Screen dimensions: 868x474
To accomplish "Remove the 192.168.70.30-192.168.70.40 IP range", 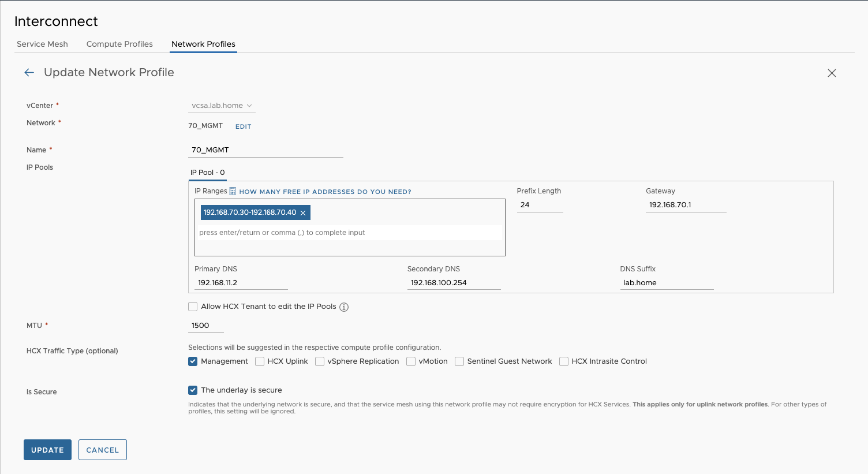I will (x=303, y=212).
